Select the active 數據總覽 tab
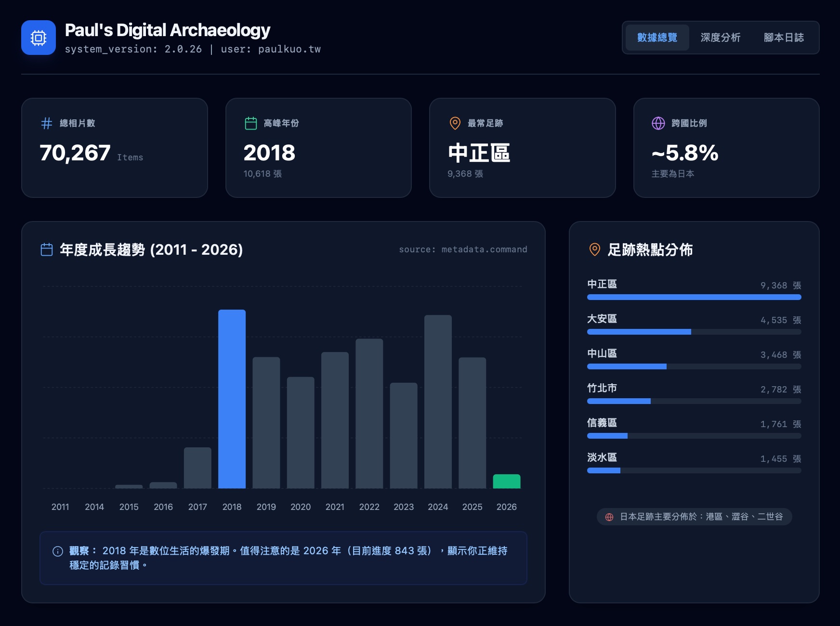 click(657, 38)
